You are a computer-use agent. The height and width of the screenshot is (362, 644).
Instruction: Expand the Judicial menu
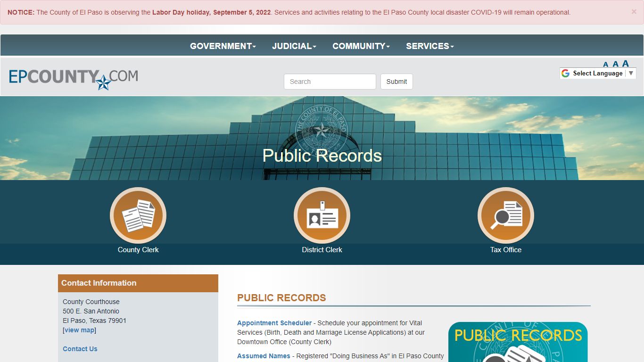(x=294, y=46)
